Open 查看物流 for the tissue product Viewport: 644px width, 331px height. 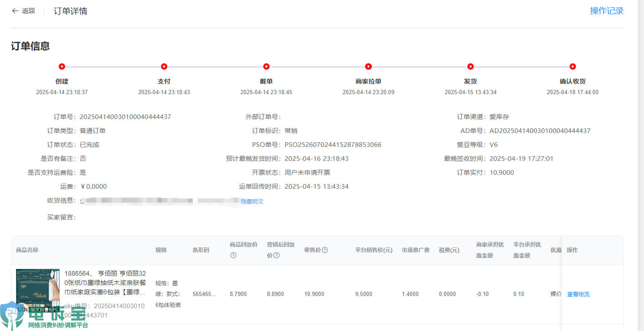coord(578,294)
